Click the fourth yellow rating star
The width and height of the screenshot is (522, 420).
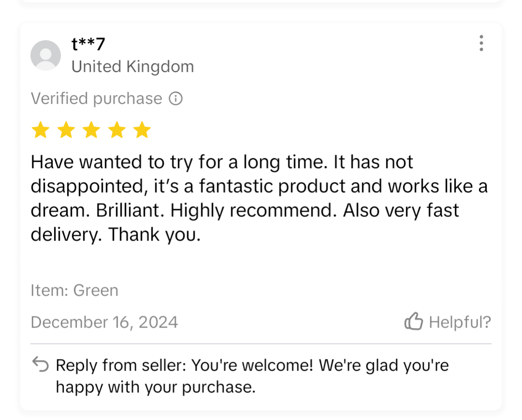(x=117, y=130)
